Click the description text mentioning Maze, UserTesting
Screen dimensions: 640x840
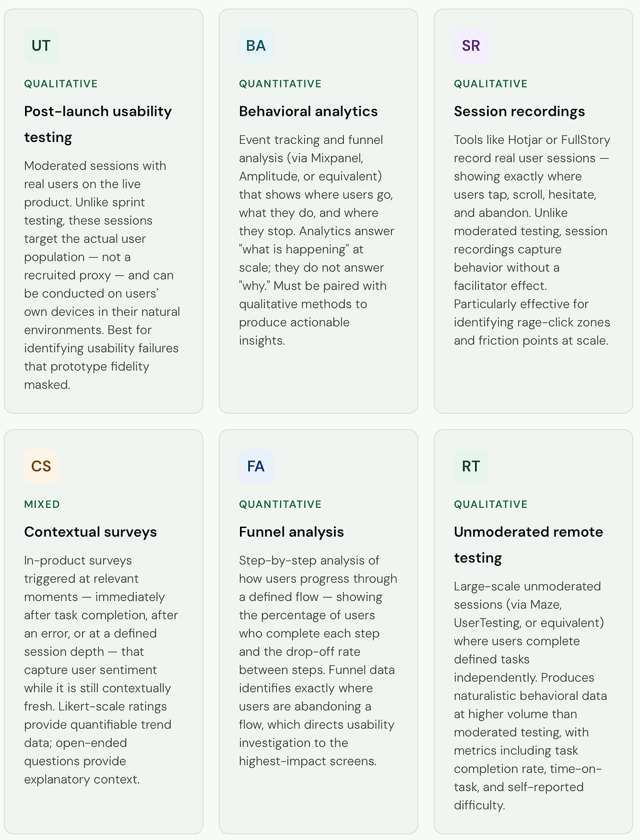[x=531, y=696]
